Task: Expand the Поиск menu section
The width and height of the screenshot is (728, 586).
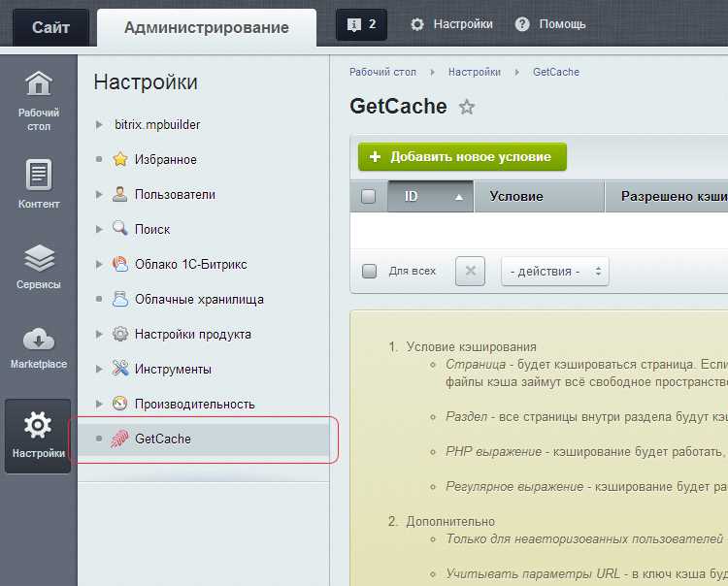Action: pos(99,229)
